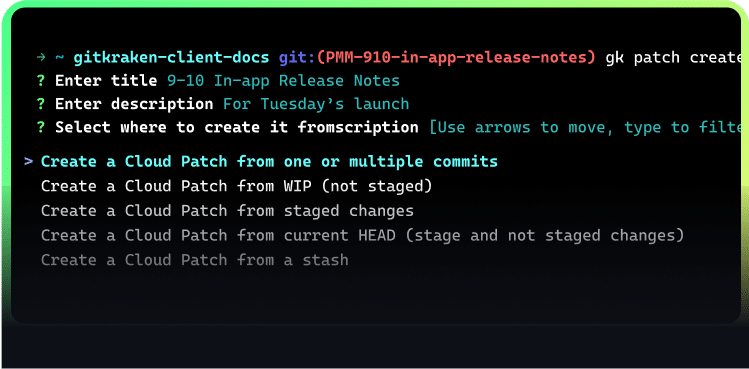Click the gitkraken-client-docs directory name
Viewport: 749px width, 369px height.
pos(171,58)
